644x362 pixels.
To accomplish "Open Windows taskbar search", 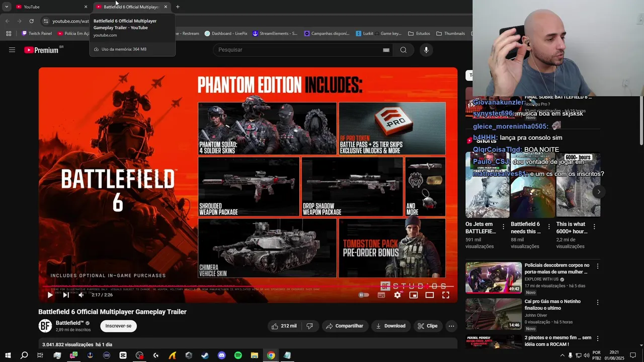I will (24, 355).
